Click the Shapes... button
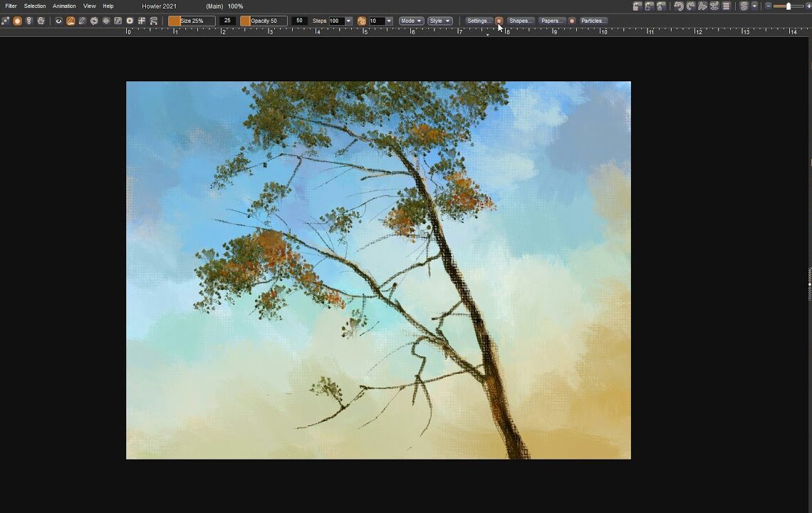Screen dimensions: 812x513 tap(520, 21)
